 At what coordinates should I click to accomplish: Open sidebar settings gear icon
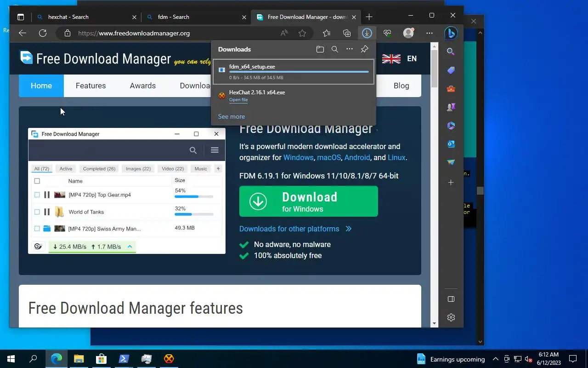pyautogui.click(x=451, y=317)
